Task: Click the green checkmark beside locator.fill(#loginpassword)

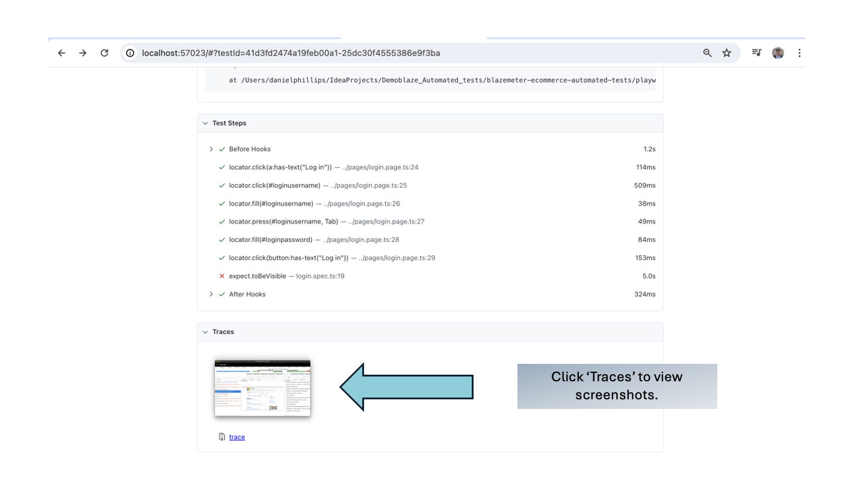Action: click(x=221, y=240)
